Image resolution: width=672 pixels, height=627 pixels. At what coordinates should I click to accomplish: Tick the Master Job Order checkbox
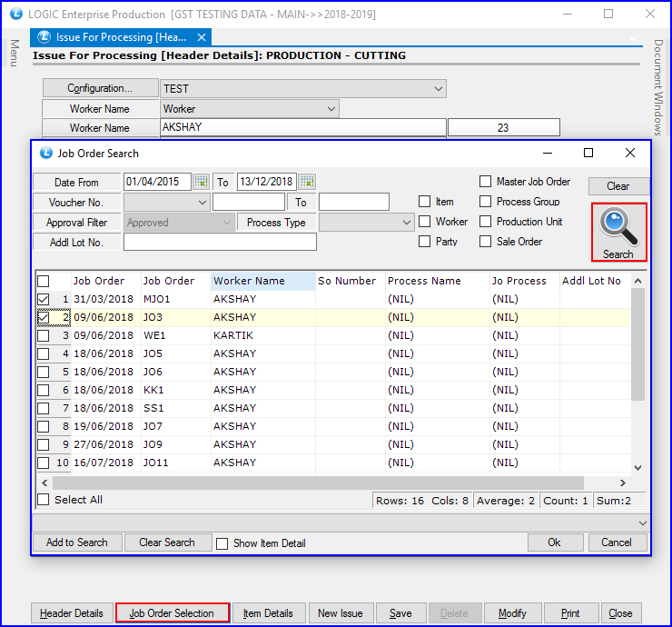(485, 182)
